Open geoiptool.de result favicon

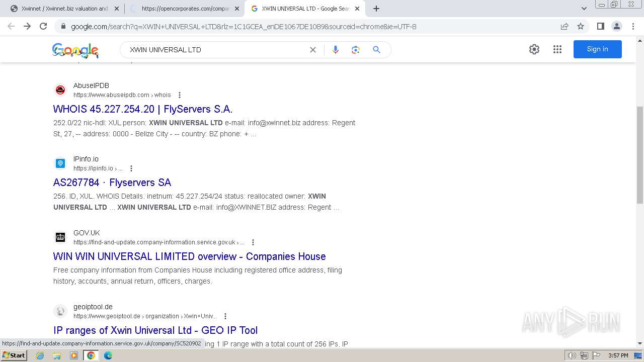[x=60, y=311]
